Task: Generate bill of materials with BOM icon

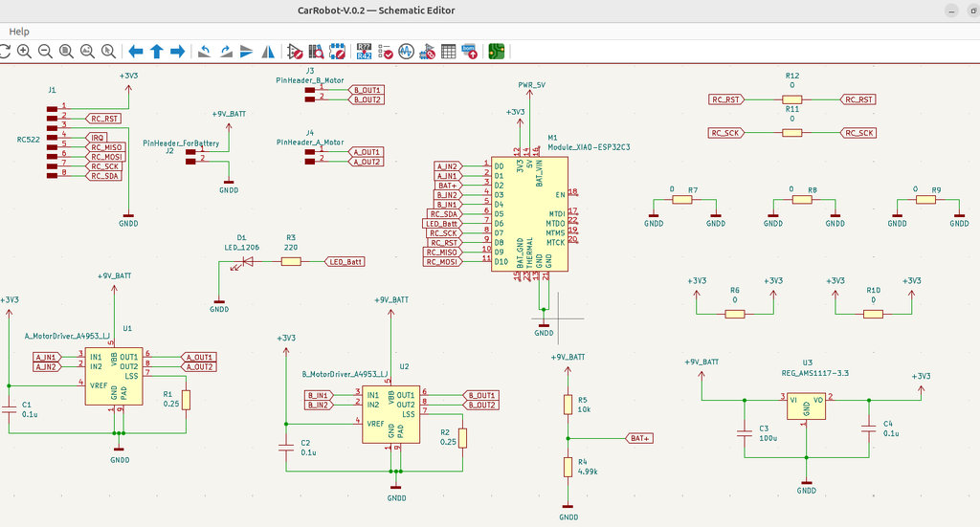Action: point(469,51)
